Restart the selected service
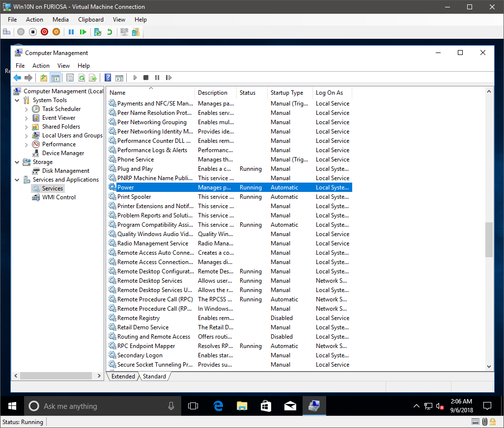This screenshot has width=504, height=428. (x=168, y=78)
